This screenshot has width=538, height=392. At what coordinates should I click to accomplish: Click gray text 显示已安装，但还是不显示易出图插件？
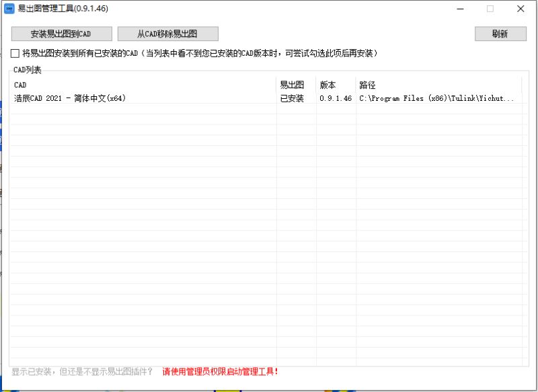click(x=82, y=371)
